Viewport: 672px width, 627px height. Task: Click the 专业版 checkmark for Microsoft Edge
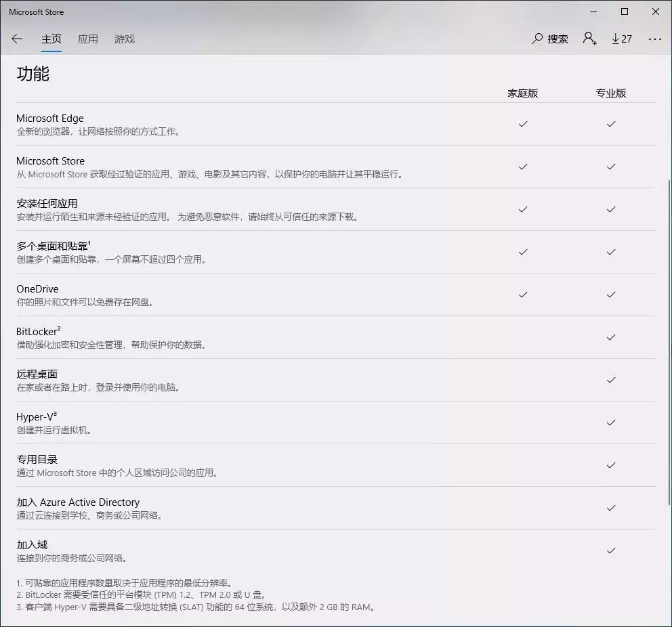[x=611, y=124]
